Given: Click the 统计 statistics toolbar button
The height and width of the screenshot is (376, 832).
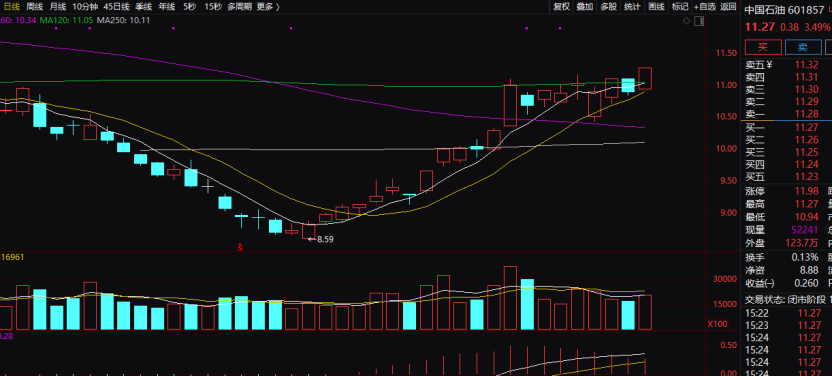Looking at the screenshot, I should (632, 6).
